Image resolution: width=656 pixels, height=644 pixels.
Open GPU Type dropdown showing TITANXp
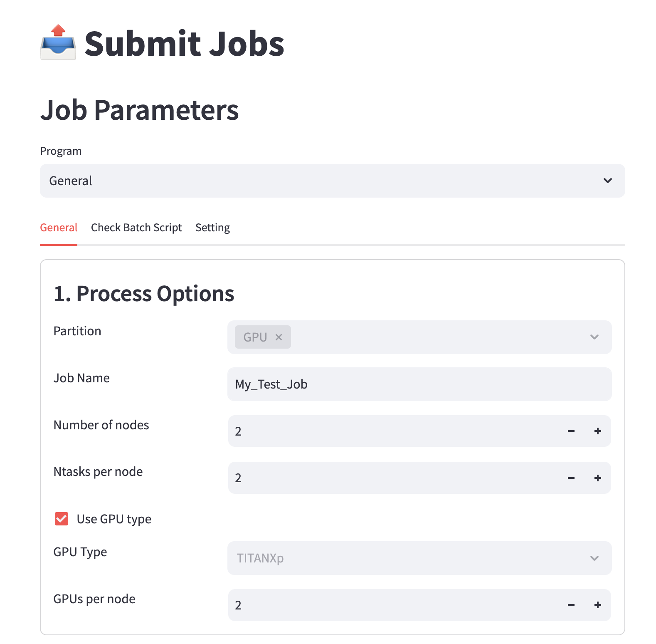coord(419,558)
